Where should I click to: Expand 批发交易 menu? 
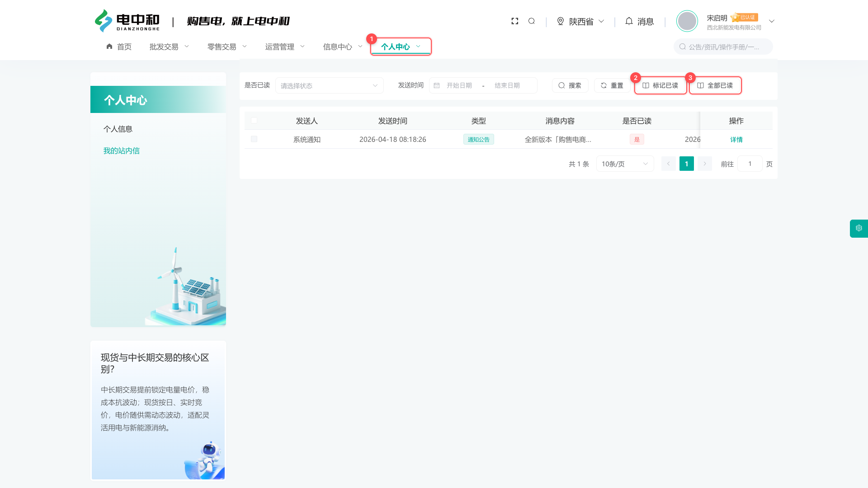(x=169, y=47)
